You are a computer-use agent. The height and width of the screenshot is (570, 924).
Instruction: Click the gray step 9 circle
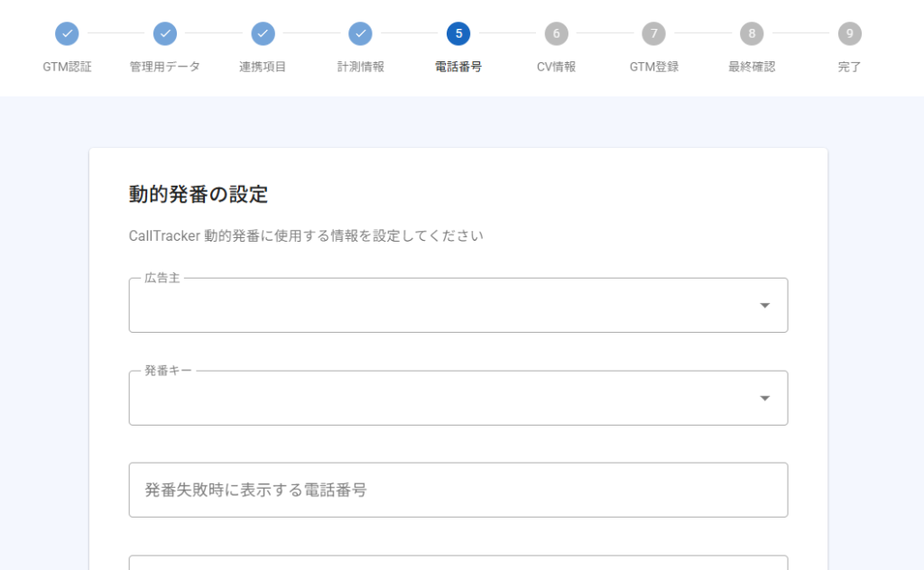point(849,34)
